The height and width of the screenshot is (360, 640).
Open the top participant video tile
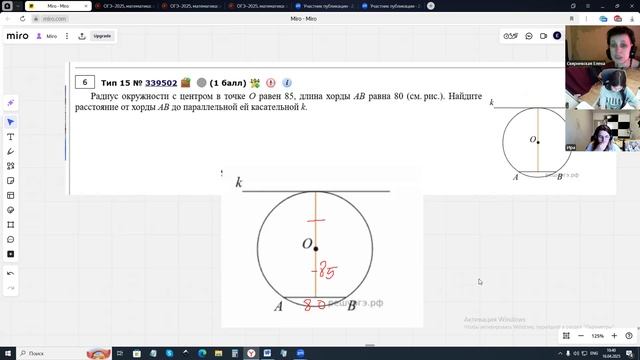tap(602, 46)
